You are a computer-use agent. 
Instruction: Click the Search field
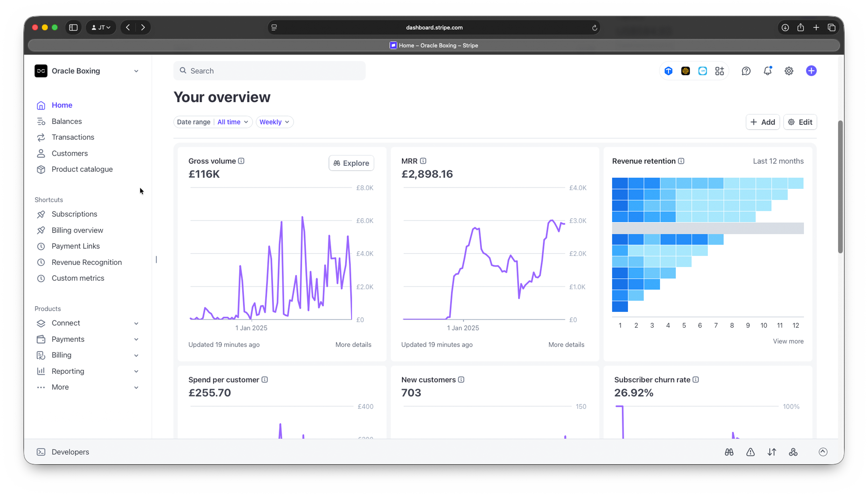[270, 71]
